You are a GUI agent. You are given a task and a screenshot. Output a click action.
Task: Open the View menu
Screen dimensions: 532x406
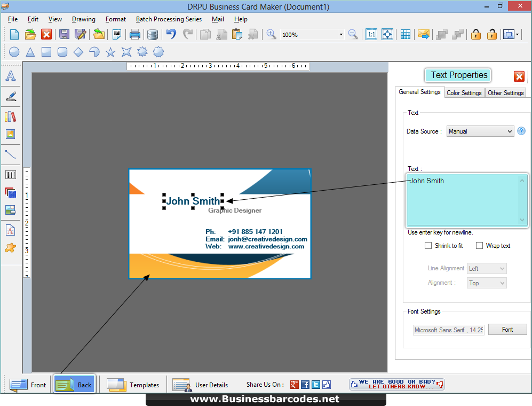(x=55, y=19)
